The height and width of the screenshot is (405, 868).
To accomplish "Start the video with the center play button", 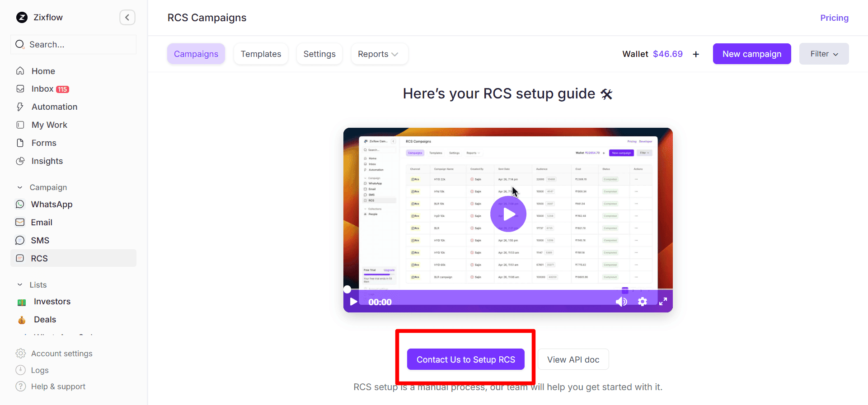I will coord(508,214).
